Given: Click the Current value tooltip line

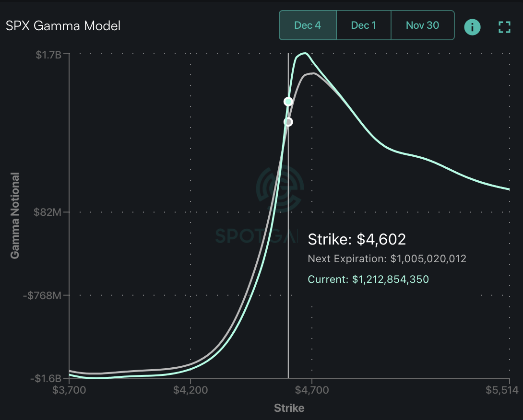Looking at the screenshot, I should coord(368,279).
